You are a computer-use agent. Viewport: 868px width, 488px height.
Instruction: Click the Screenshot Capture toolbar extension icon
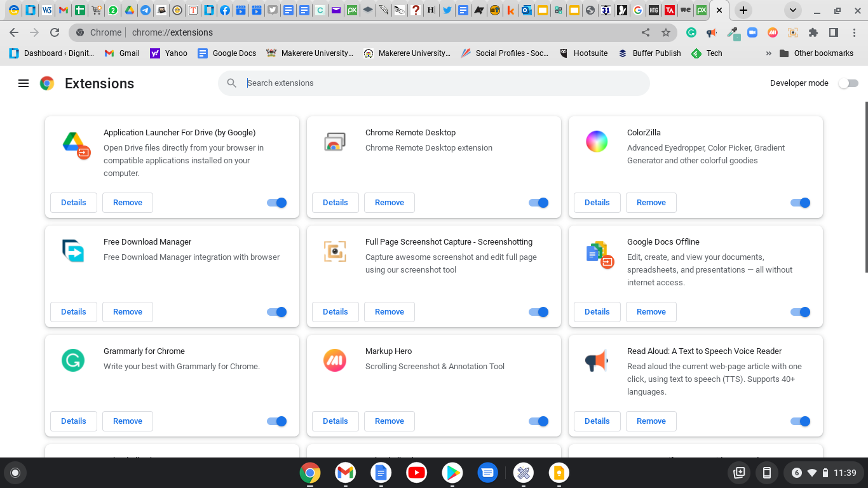coord(792,32)
